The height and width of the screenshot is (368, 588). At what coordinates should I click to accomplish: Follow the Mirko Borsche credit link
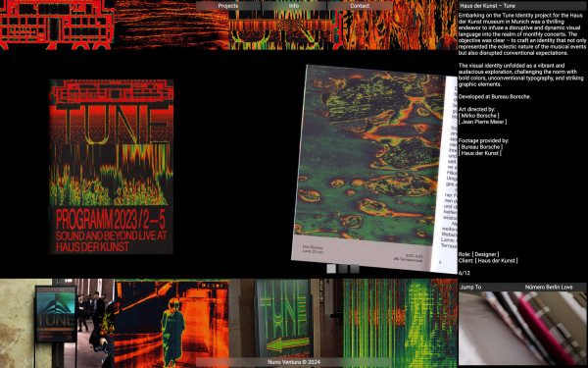[478, 116]
